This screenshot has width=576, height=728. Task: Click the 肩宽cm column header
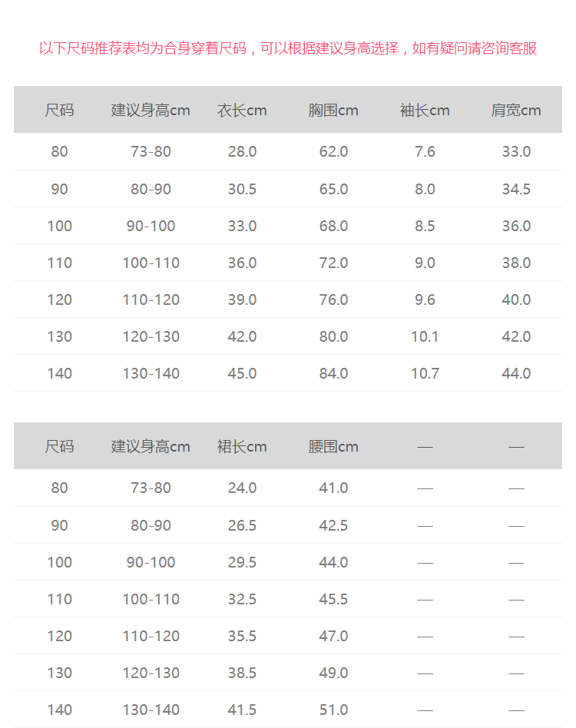pos(516,111)
